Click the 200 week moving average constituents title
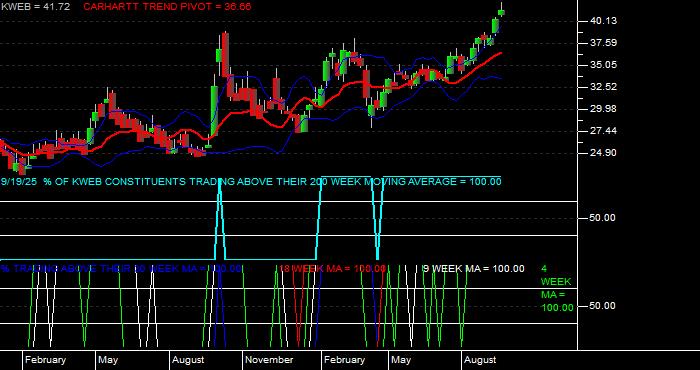Viewport: 700px width, 370px height. tap(251, 182)
